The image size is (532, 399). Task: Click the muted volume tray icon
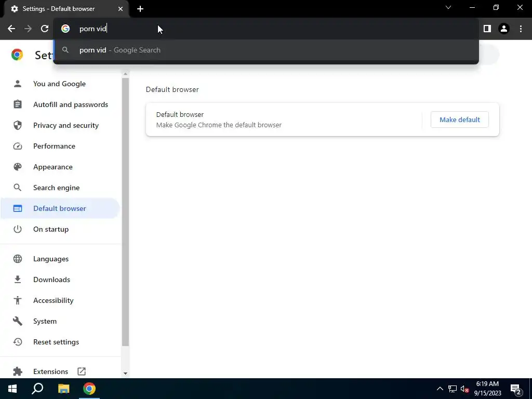pyautogui.click(x=464, y=389)
